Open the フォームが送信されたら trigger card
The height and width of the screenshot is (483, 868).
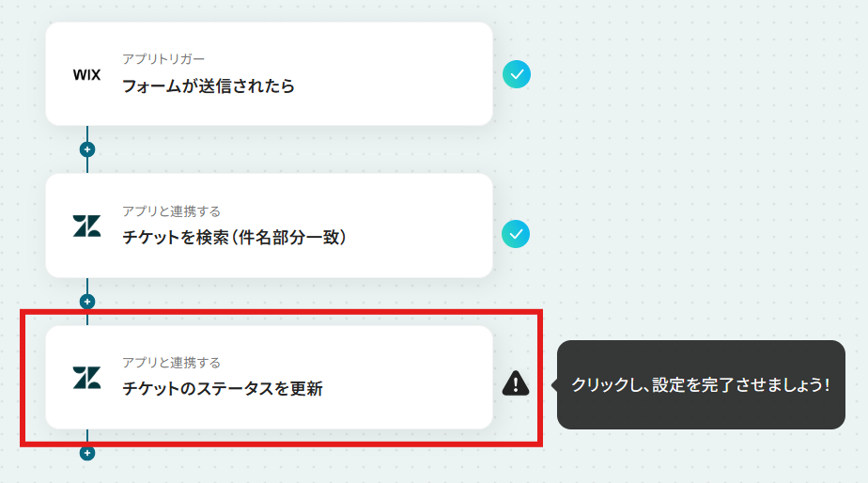[x=269, y=73]
